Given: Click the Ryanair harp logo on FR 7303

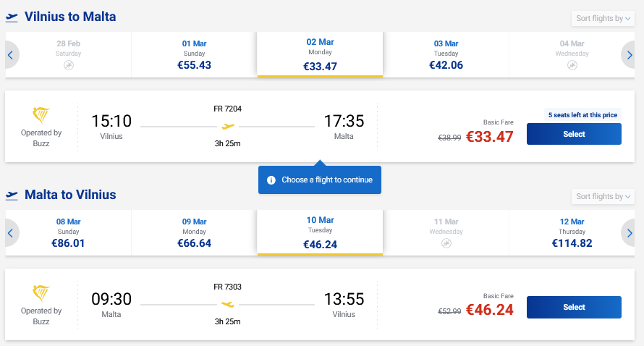Looking at the screenshot, I should [x=41, y=294].
